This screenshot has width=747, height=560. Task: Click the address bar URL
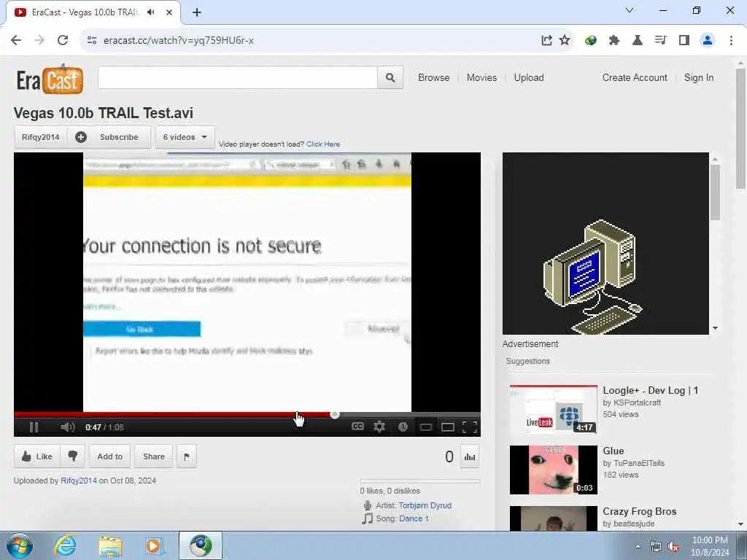(178, 41)
